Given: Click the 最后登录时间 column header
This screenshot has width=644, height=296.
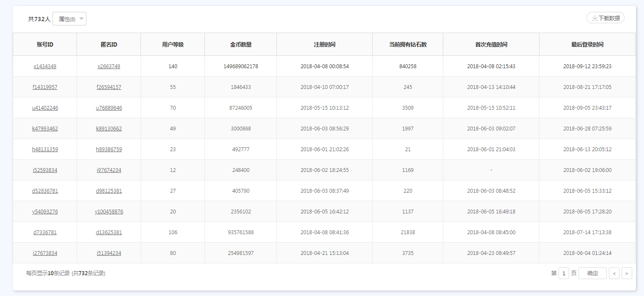Looking at the screenshot, I should click(587, 44).
